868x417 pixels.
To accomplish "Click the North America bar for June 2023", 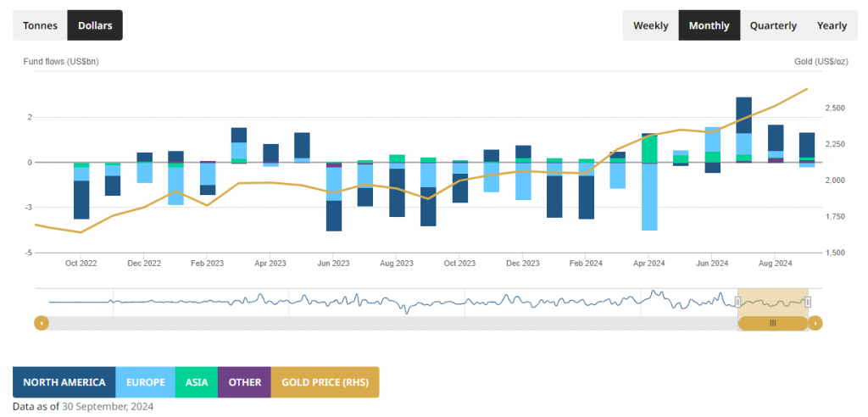I will pyautogui.click(x=334, y=215).
